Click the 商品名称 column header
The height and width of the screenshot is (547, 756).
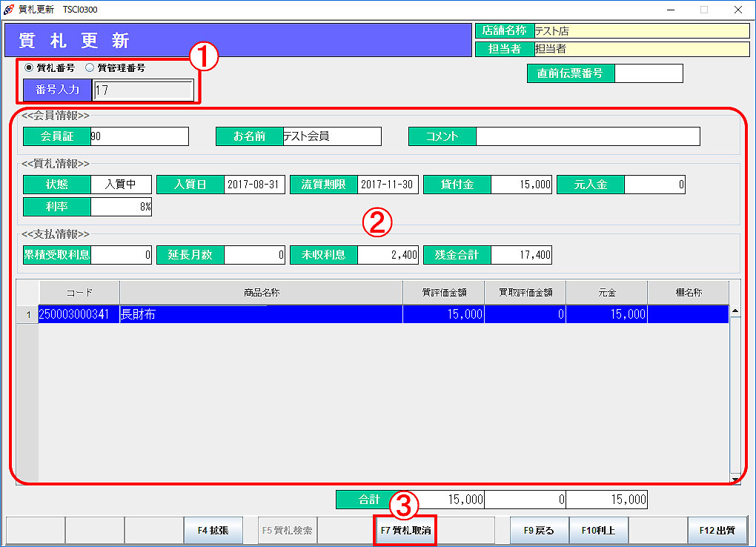261,292
